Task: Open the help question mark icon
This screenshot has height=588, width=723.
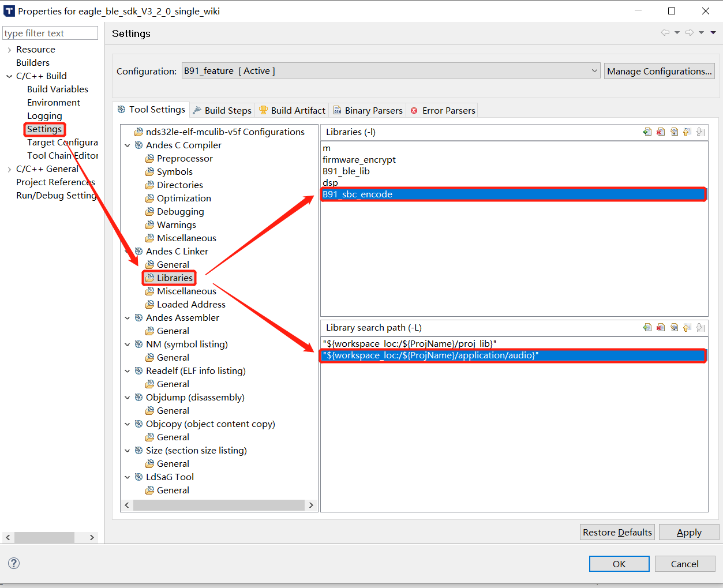Action: click(14, 563)
